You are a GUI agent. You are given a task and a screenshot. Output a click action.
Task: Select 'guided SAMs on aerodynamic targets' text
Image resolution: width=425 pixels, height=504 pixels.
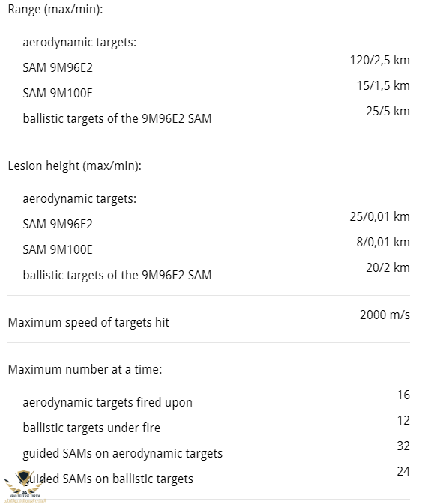coord(123,454)
